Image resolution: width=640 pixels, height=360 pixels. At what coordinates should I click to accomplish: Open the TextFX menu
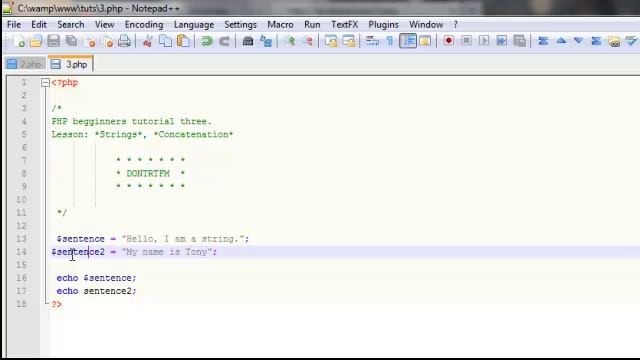pos(344,25)
